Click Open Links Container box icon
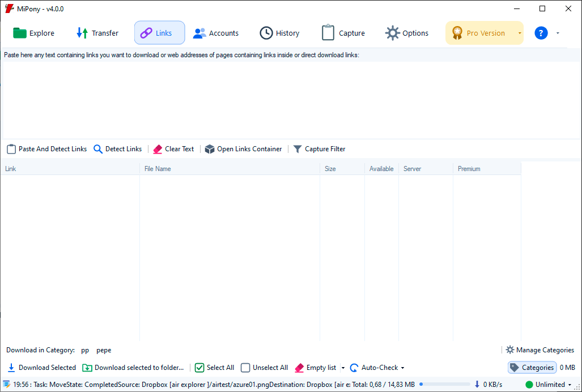The width and height of the screenshot is (582, 392). 210,149
